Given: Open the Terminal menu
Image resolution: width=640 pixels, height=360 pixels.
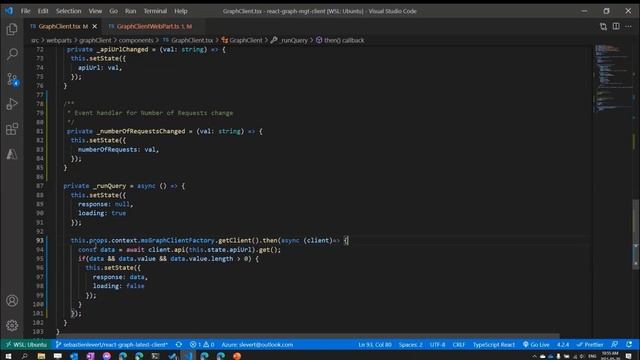Looking at the screenshot, I should [155, 11].
